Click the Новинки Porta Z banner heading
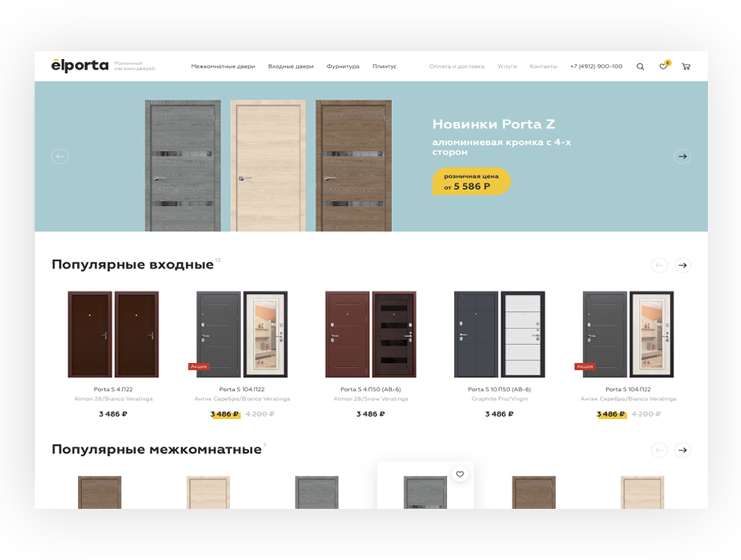Screen dimensions: 741x560 click(493, 124)
